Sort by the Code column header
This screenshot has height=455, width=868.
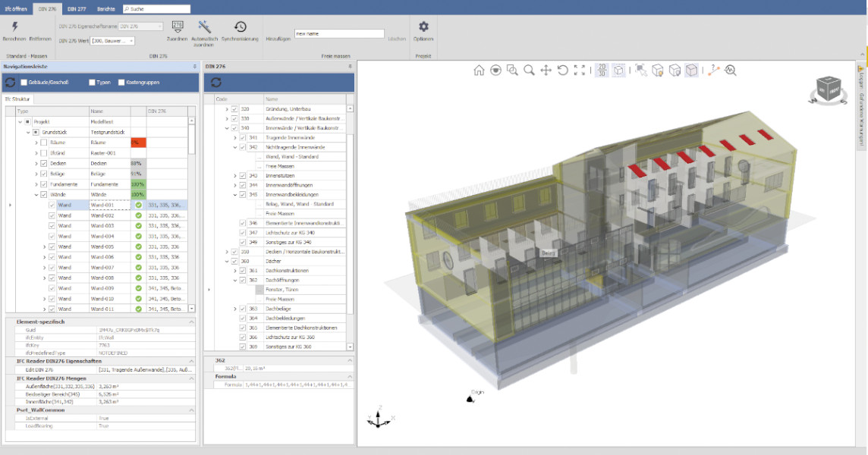click(238, 99)
